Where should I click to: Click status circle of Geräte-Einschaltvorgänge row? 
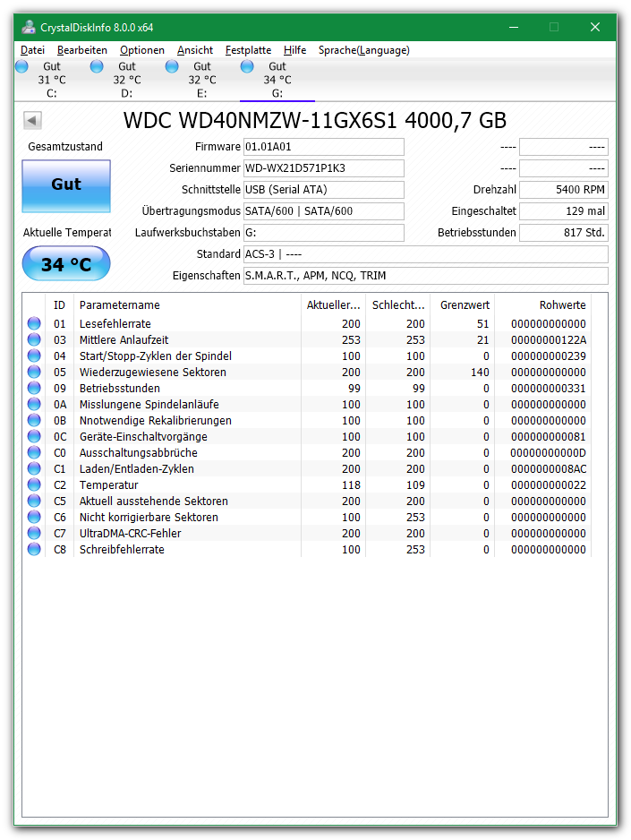[34, 436]
